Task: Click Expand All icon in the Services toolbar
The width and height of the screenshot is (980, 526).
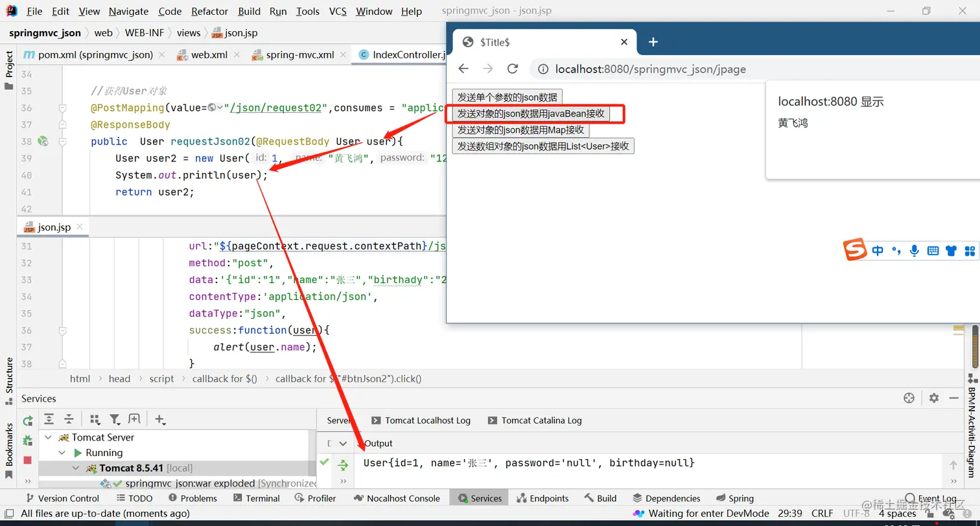Action: click(x=49, y=420)
